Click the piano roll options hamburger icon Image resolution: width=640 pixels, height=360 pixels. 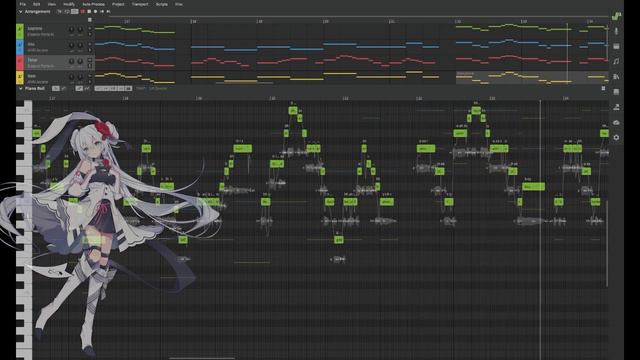click(x=603, y=88)
